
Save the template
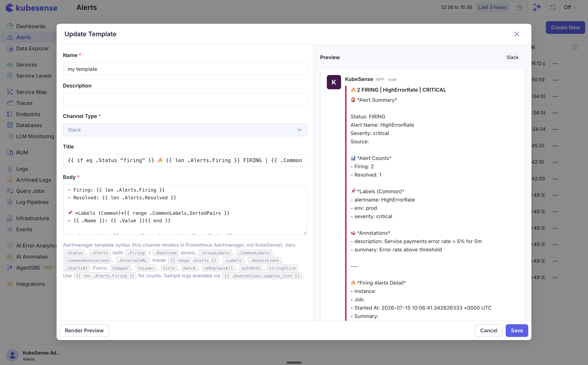click(517, 330)
